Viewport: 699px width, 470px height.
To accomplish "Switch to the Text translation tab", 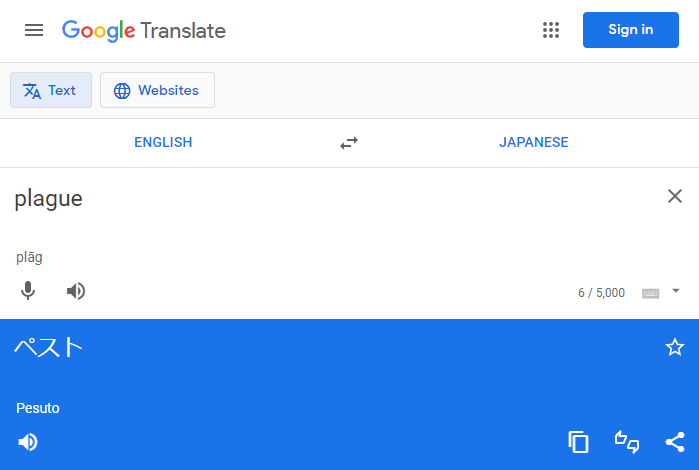I will pyautogui.click(x=51, y=90).
